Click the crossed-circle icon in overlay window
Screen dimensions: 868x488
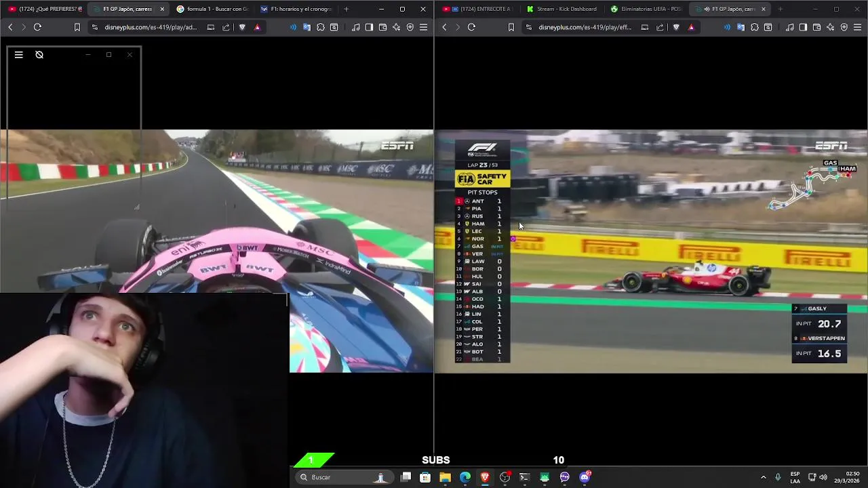(x=39, y=55)
